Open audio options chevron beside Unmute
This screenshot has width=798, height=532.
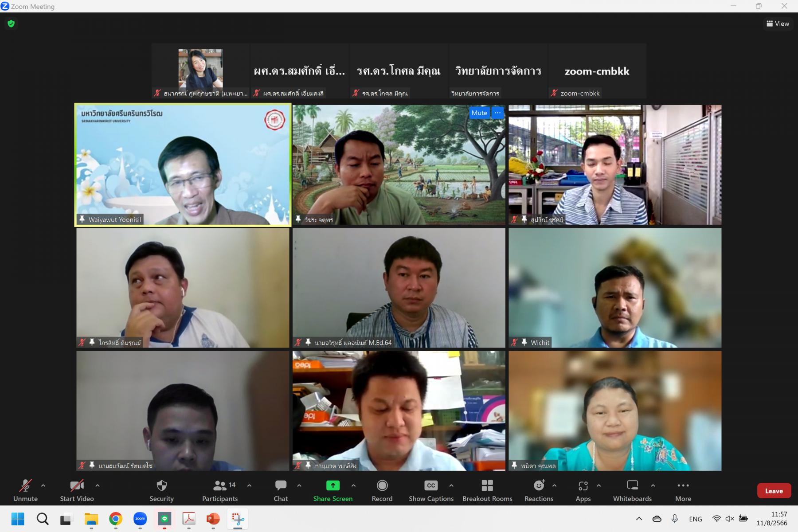pos(43,485)
